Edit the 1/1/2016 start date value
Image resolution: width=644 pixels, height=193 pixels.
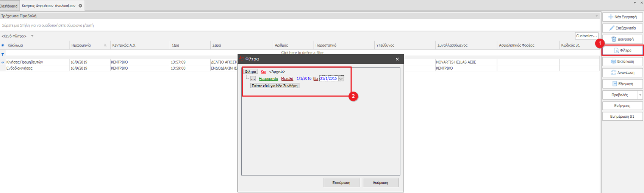click(x=304, y=79)
